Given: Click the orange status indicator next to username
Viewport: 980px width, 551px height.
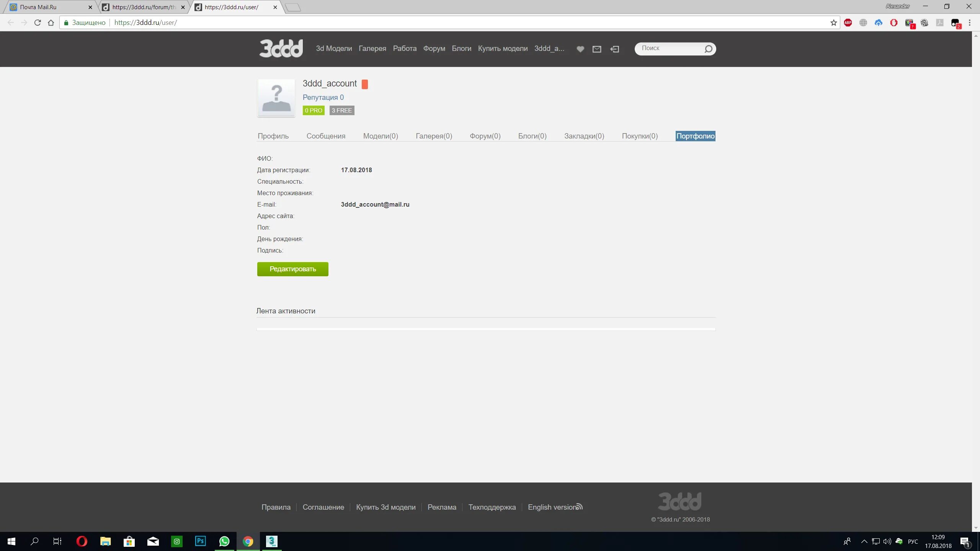Looking at the screenshot, I should click(x=365, y=84).
